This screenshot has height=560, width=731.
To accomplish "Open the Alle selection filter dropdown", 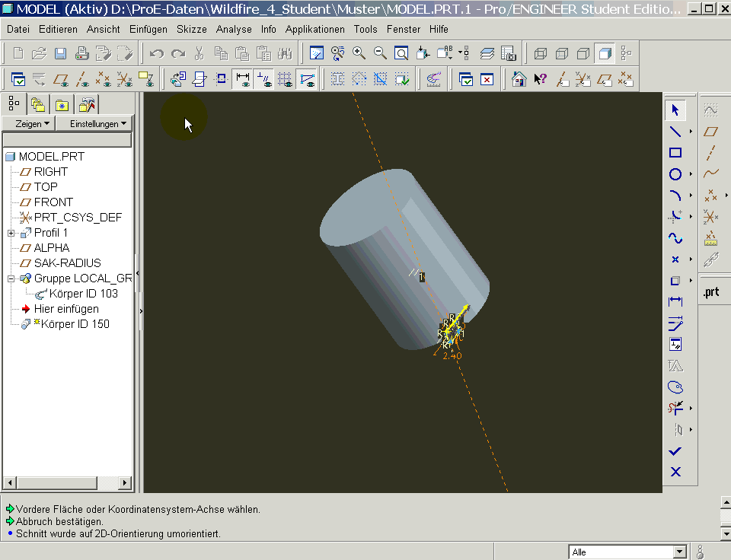I will [x=680, y=552].
